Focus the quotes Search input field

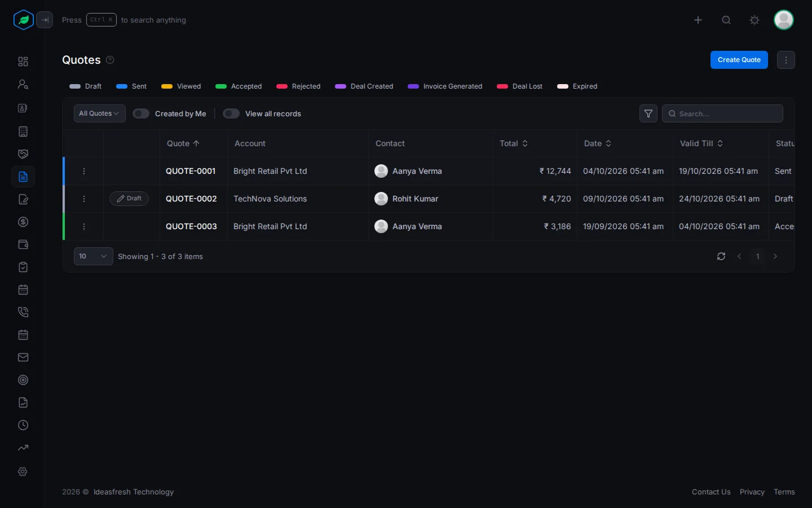[x=722, y=113]
